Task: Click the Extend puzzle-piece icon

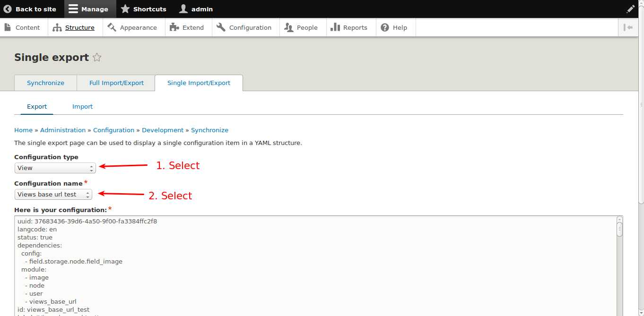Action: [173, 27]
